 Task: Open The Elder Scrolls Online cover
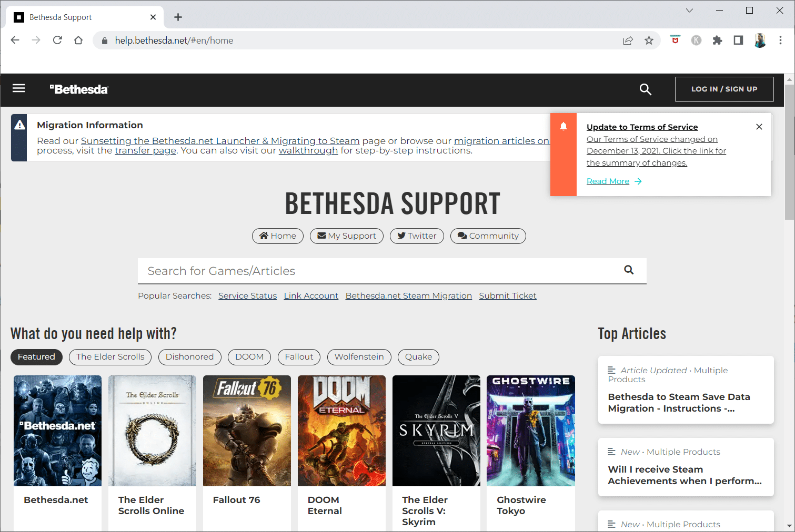[152, 431]
